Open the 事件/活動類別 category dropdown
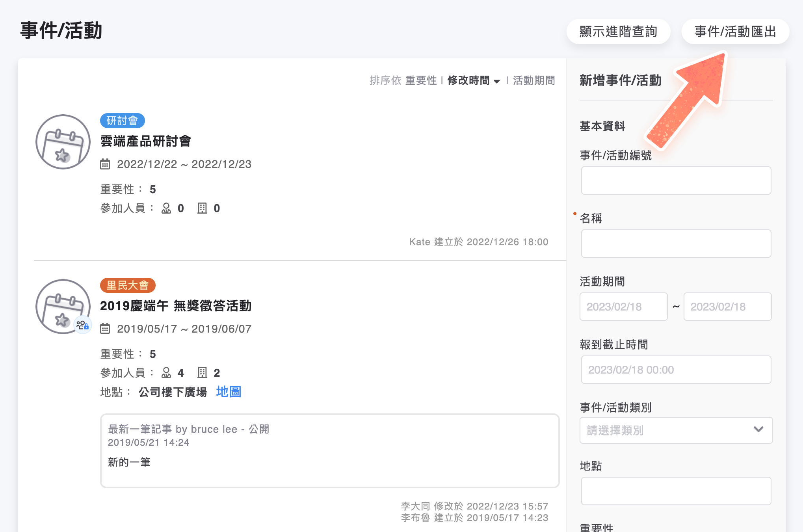 coord(675,430)
